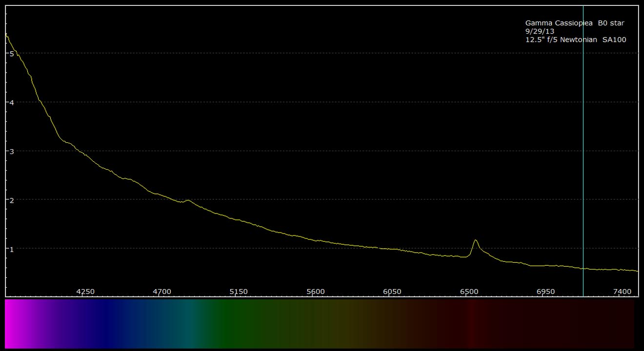This screenshot has height=351, width=644.
Task: Click the magenta end of the color strip
Action: pos(12,323)
